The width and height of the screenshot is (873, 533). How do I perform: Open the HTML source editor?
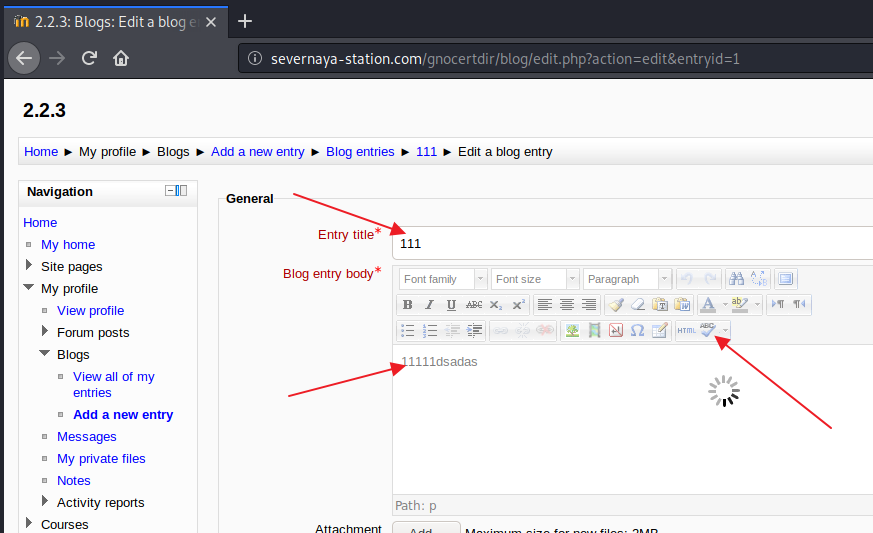coord(686,331)
